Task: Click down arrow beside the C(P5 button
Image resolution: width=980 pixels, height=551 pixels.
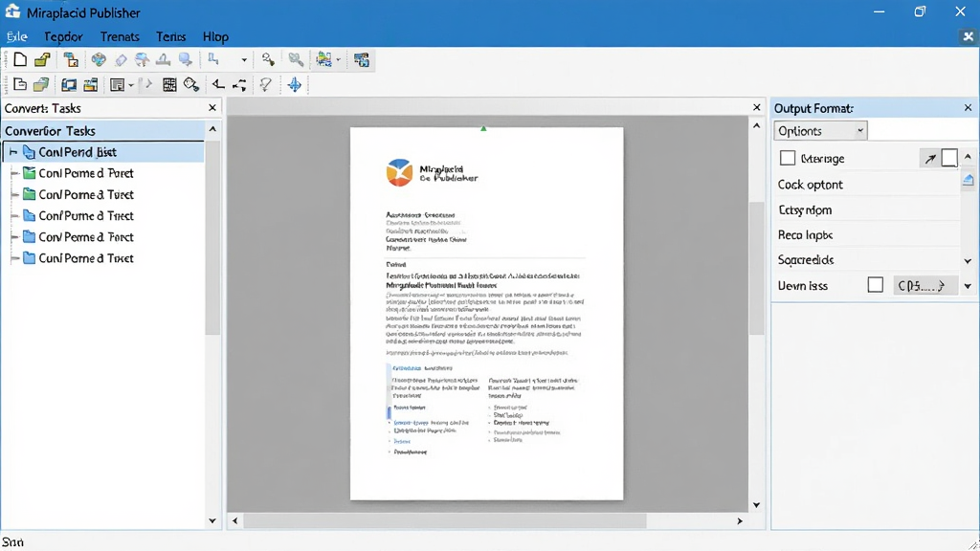Action: point(968,286)
